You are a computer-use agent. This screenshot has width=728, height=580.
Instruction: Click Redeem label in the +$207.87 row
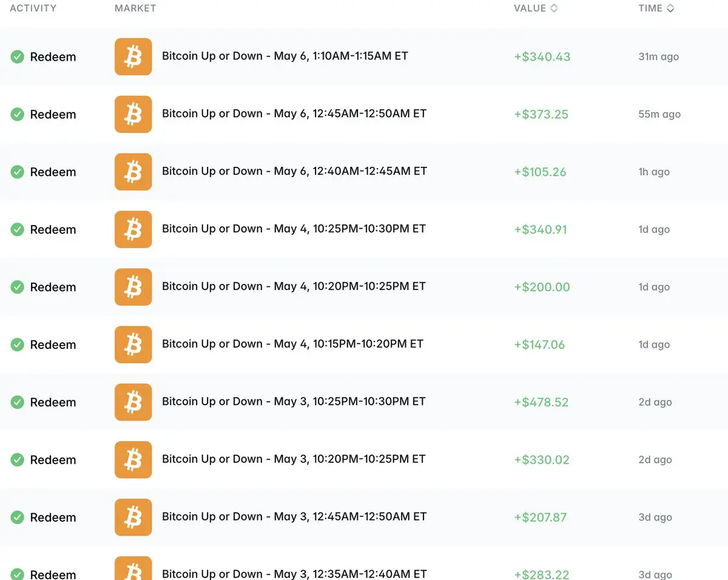pos(53,518)
